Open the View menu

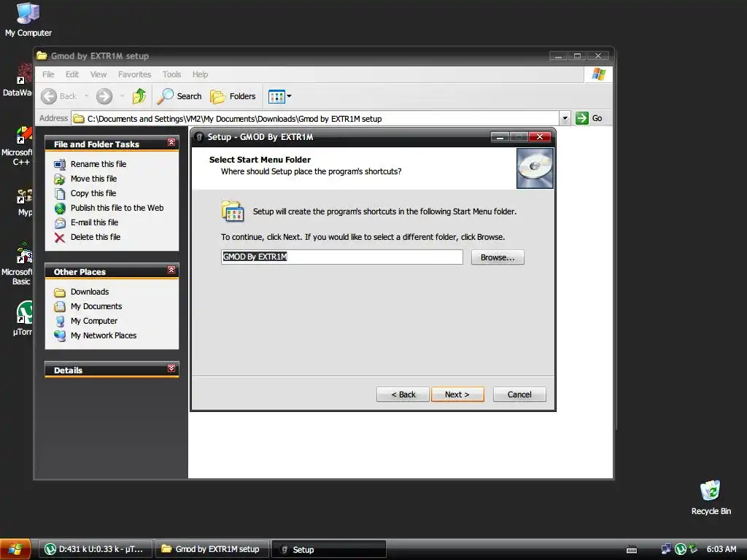coord(98,74)
